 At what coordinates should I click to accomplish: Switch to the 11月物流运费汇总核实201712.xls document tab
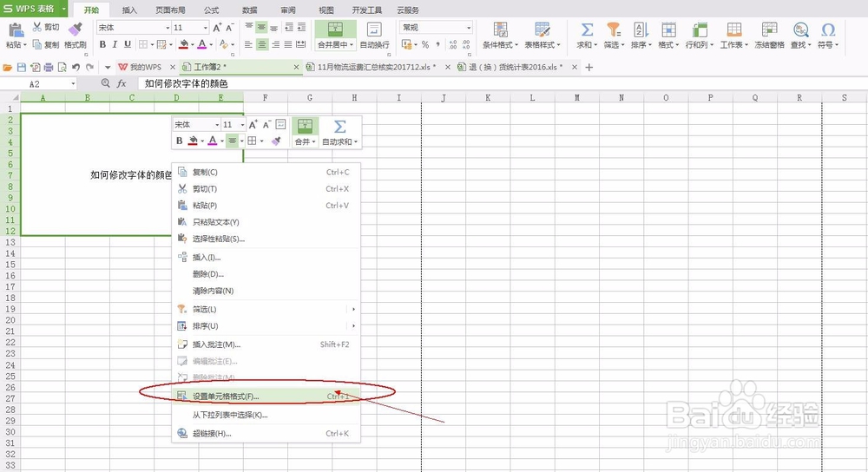[377, 67]
